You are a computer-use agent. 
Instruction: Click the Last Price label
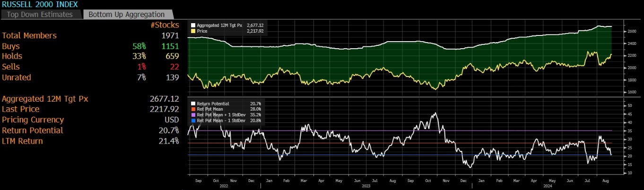tap(21, 109)
